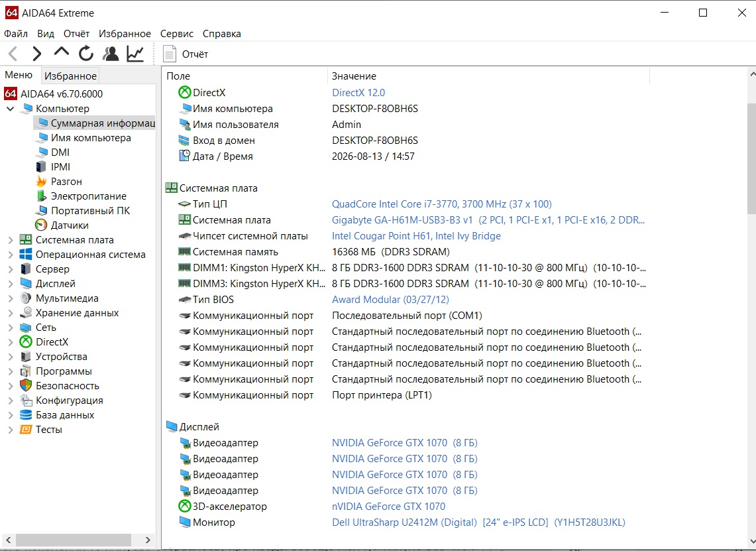Click the Портативный ПК laptop icon

click(x=42, y=210)
